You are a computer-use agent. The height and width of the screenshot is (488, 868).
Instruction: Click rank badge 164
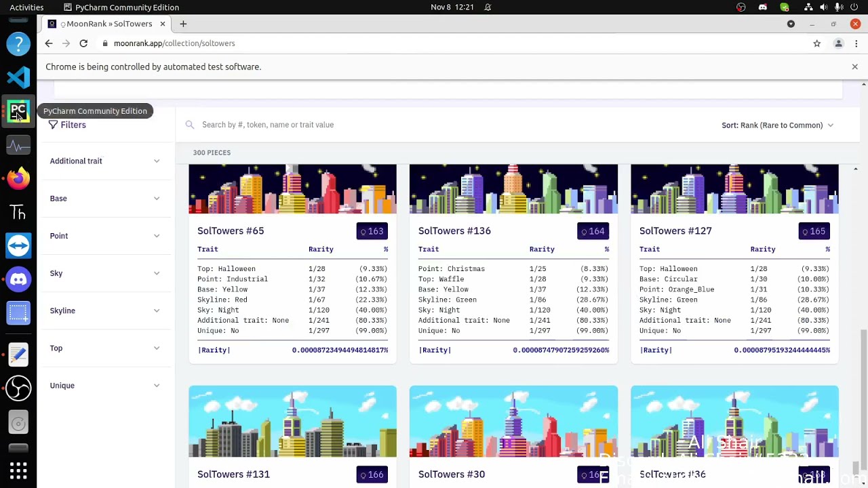(593, 231)
